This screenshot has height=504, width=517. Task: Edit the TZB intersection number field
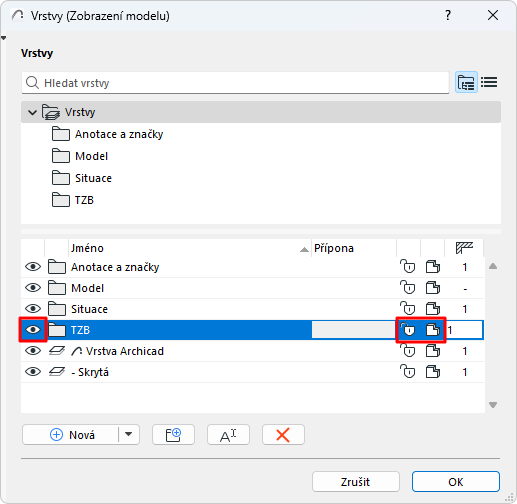(x=465, y=330)
